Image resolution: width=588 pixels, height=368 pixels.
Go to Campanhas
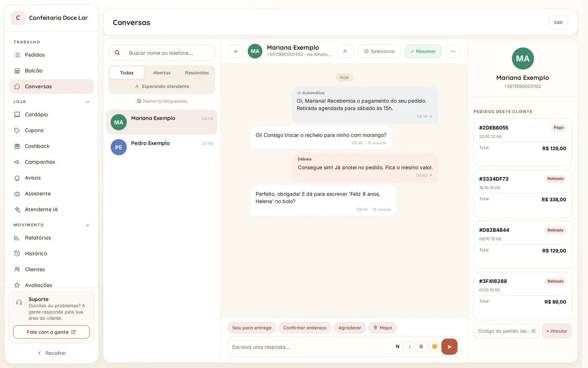pyautogui.click(x=51, y=162)
